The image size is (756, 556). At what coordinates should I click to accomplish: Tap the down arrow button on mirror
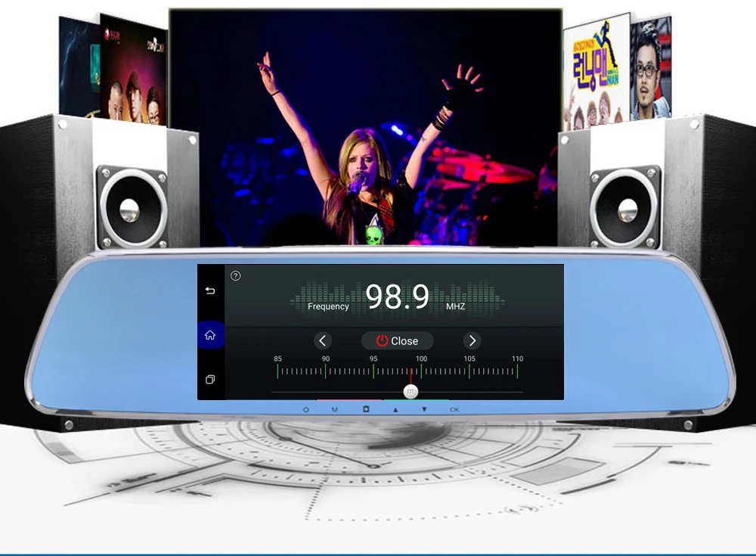coord(424,409)
